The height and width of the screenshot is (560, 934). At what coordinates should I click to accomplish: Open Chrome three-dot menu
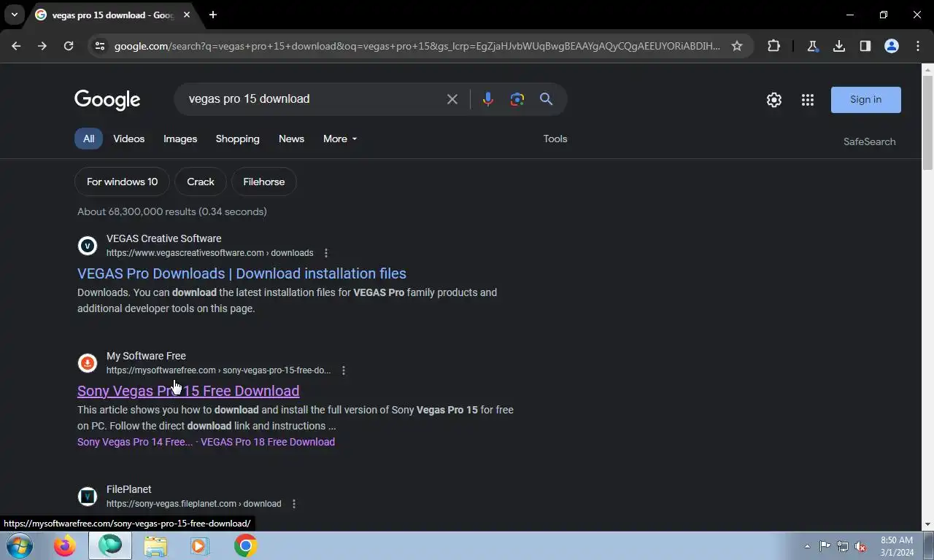coord(917,46)
